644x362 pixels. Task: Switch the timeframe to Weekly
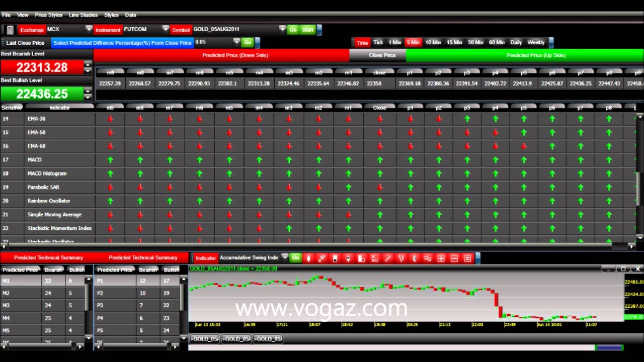(x=536, y=43)
